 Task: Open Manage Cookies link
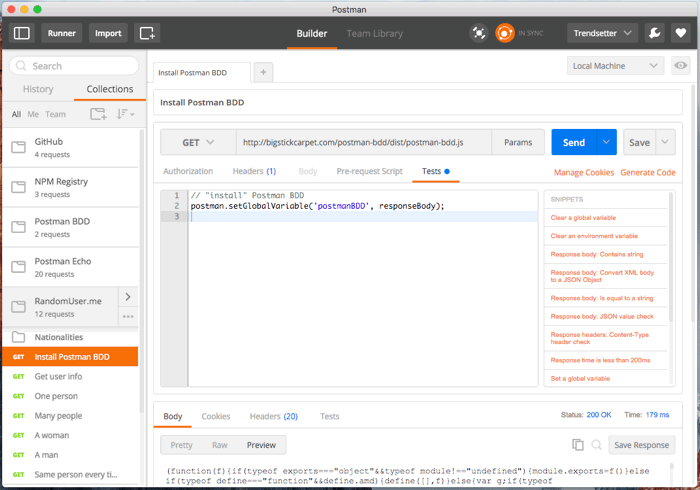point(584,172)
